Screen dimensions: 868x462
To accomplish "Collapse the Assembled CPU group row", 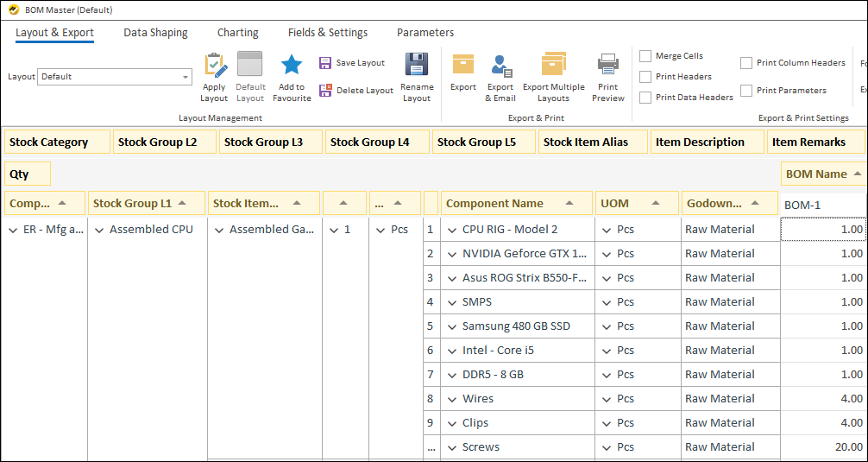I will 100,231.
